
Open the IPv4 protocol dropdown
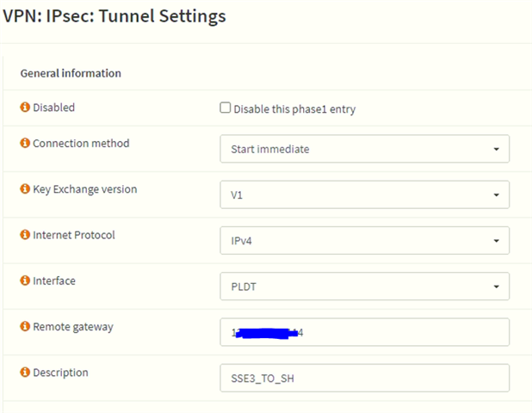tap(364, 240)
